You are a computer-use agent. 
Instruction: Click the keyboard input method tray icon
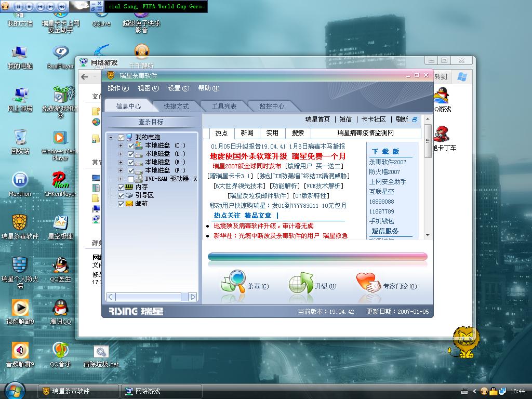pos(464,391)
